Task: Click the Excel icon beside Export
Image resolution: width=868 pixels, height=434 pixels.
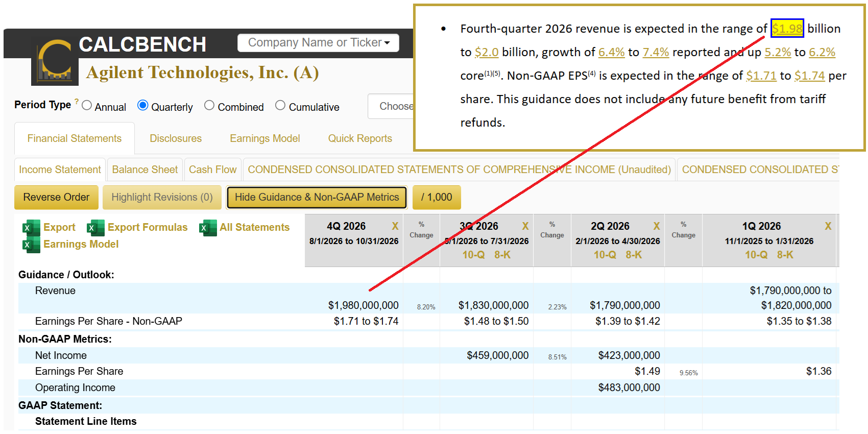Action: click(x=32, y=228)
